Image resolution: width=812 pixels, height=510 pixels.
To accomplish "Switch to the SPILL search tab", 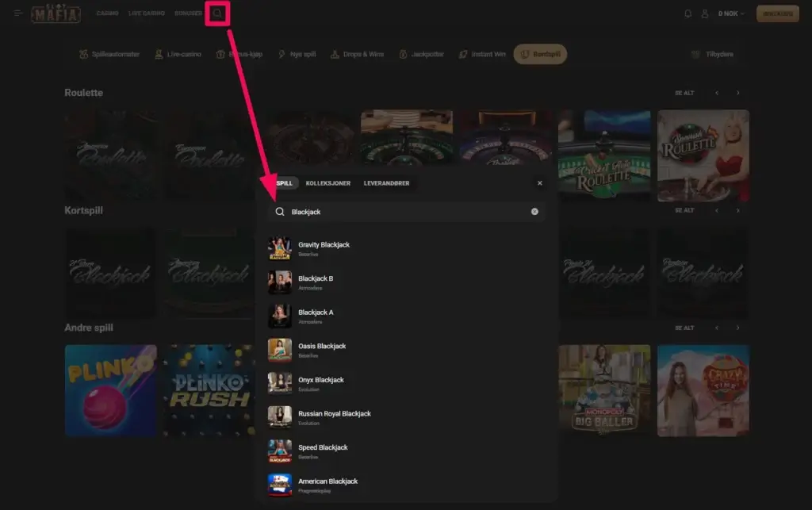I will pos(284,183).
